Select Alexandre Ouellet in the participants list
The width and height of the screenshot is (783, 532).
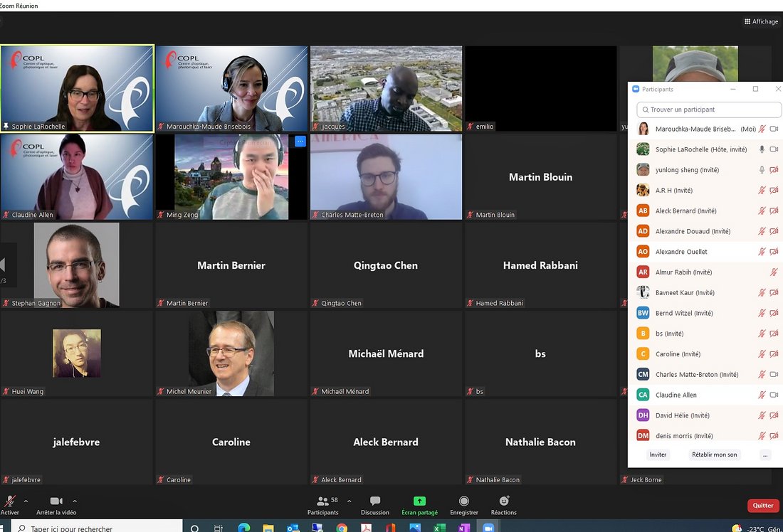coord(681,252)
